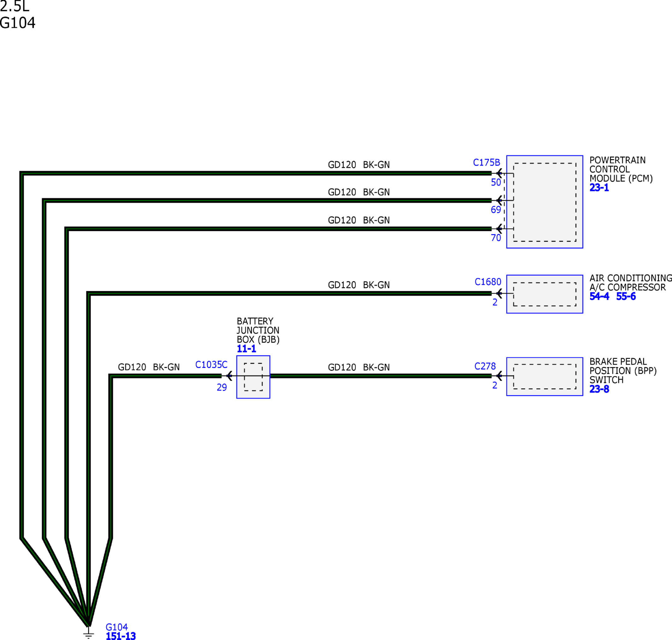Click connector label C1035C
This screenshot has width=672, height=640.
(211, 365)
